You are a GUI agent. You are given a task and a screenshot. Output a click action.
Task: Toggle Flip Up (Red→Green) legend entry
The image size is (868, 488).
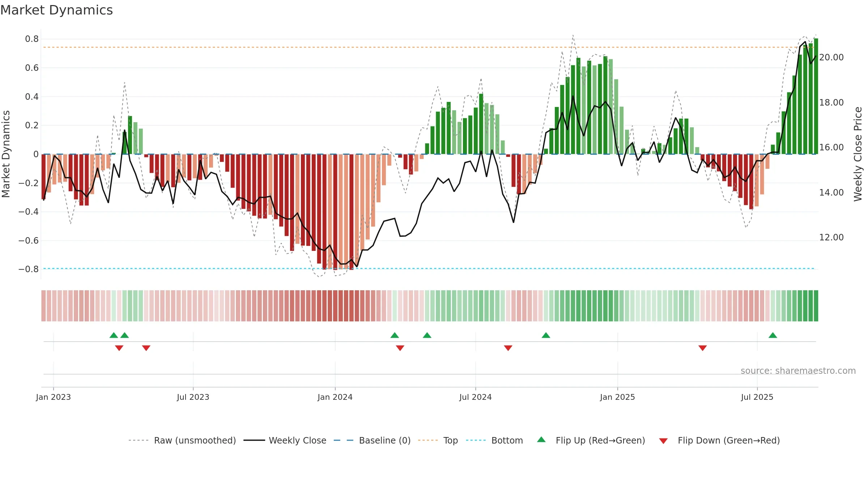pyautogui.click(x=591, y=440)
